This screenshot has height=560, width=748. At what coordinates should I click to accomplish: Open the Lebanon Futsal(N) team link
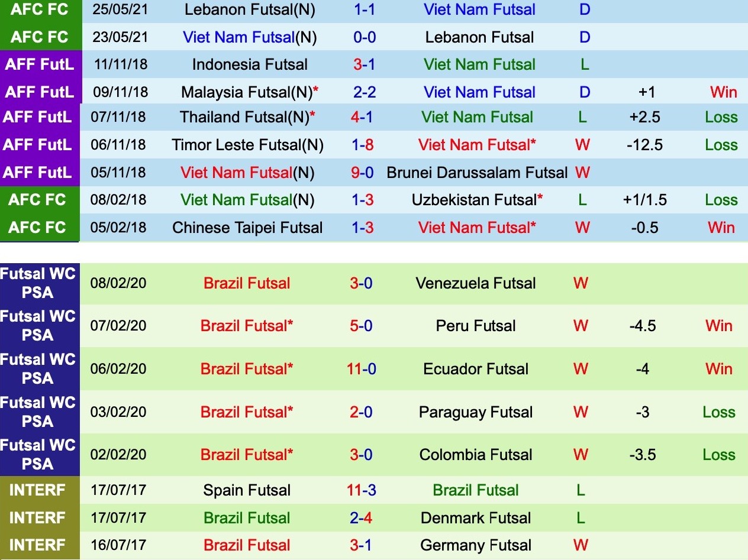250,9
